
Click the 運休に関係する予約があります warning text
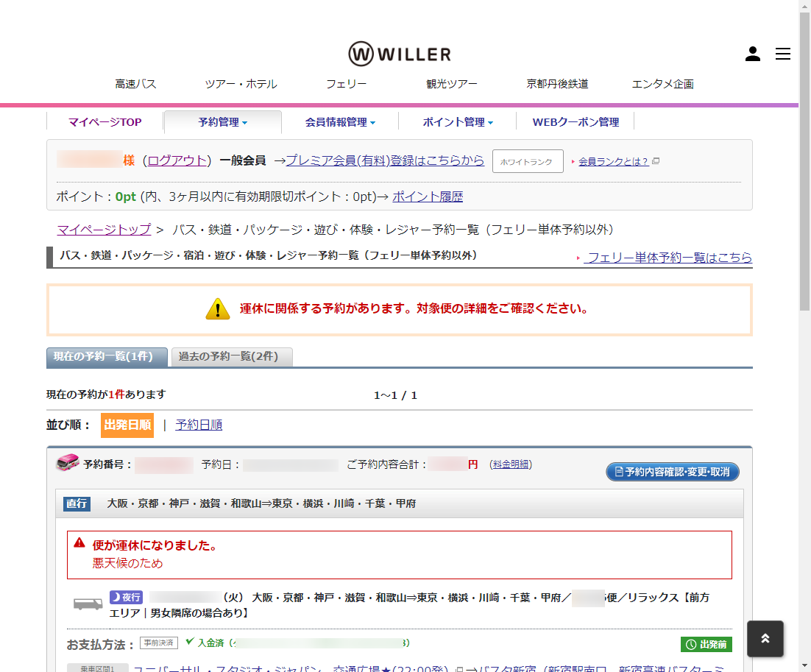click(x=414, y=309)
